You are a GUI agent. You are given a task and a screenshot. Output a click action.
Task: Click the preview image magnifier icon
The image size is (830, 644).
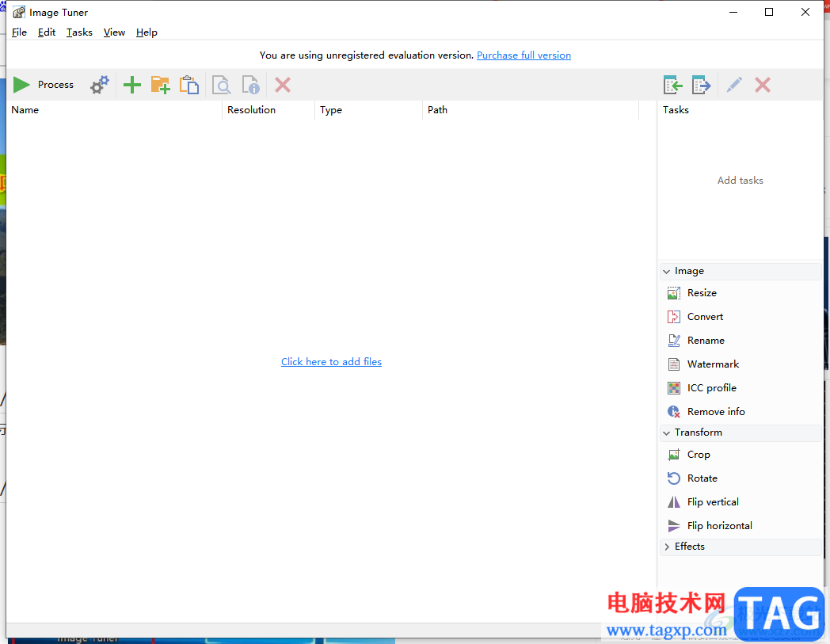(221, 85)
